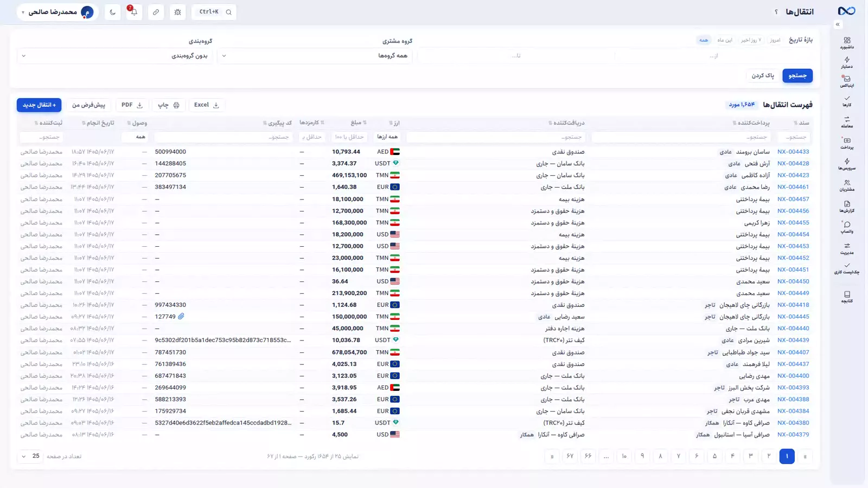Screen dimensions: 868x488
Task: Open مدیریت management in sidebar
Action: (x=847, y=248)
